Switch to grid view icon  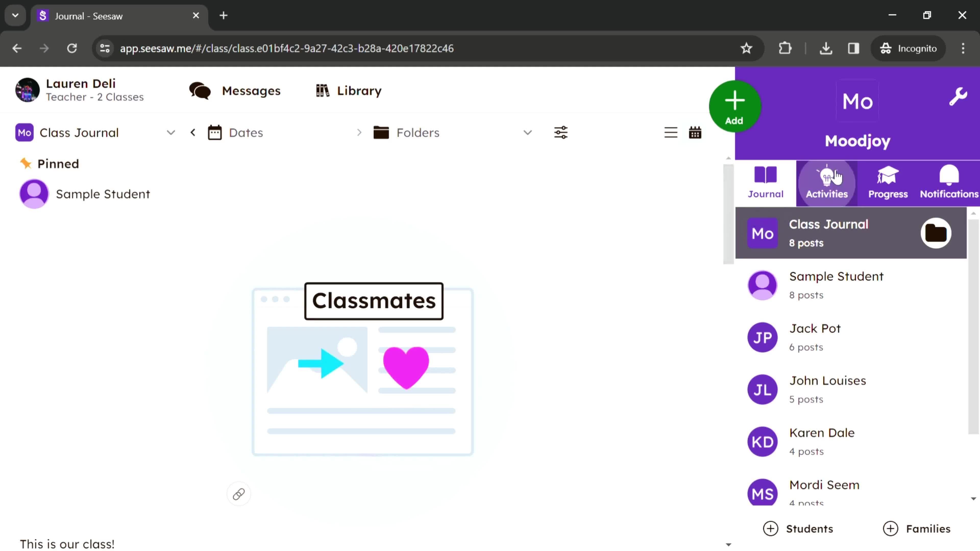pos(695,133)
